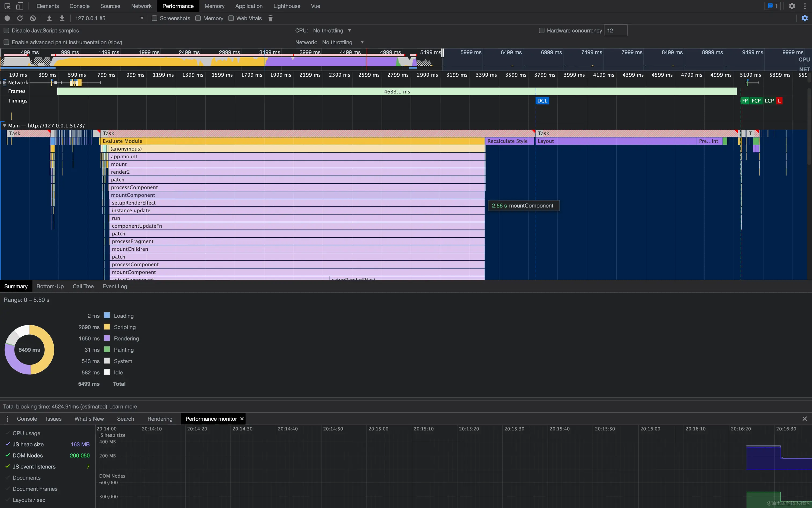This screenshot has height=508, width=812.
Task: Click the Hardware concurrency number field
Action: click(615, 31)
